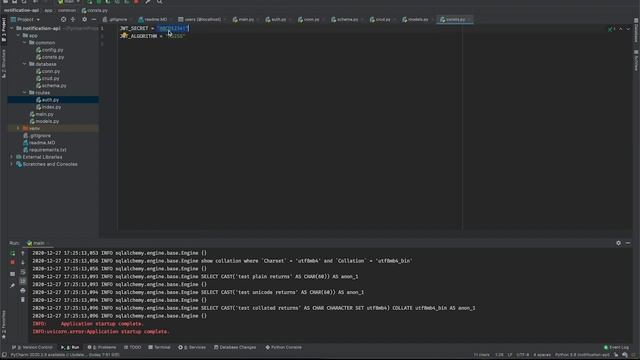
Task: Open the TODO tool window
Action: [x=133, y=347]
